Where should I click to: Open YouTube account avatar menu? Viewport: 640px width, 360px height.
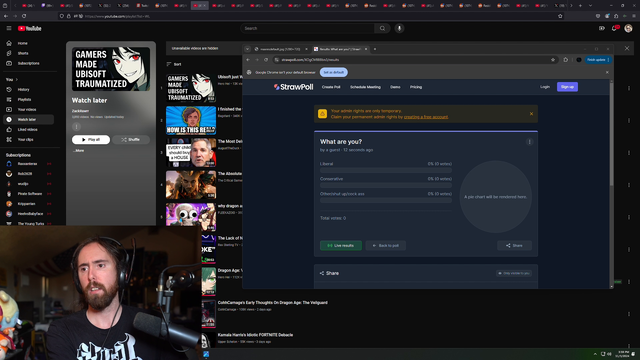click(x=629, y=28)
